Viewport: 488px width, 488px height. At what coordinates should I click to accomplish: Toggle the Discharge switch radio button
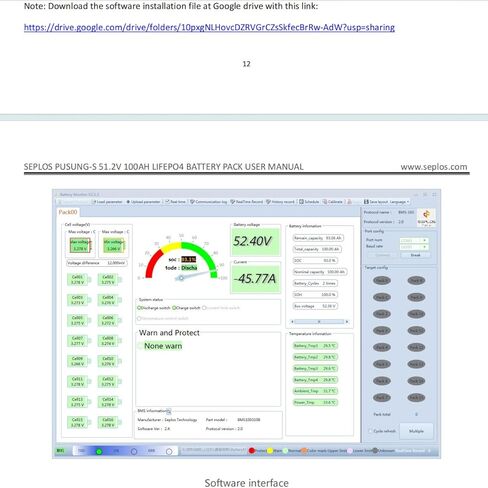click(139, 308)
